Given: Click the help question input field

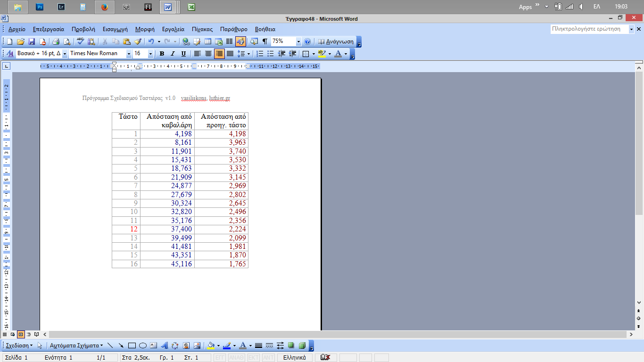Looking at the screenshot, I should [589, 29].
